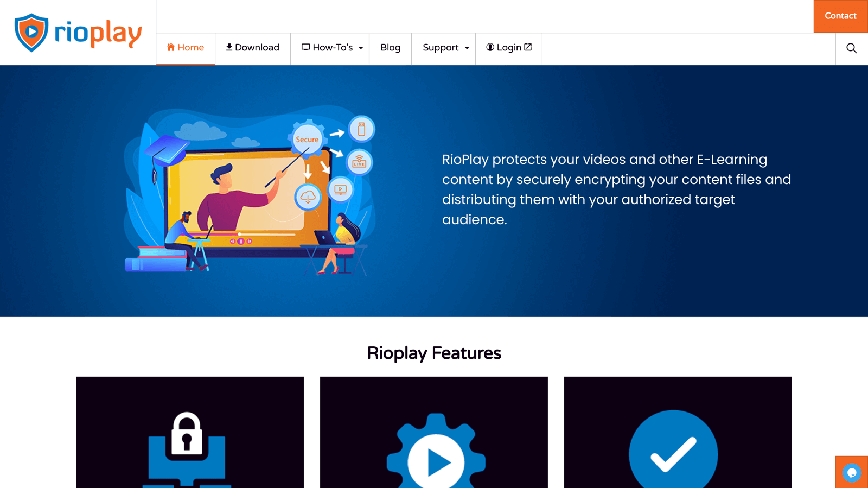Select the How-To's menu label

pyautogui.click(x=333, y=48)
